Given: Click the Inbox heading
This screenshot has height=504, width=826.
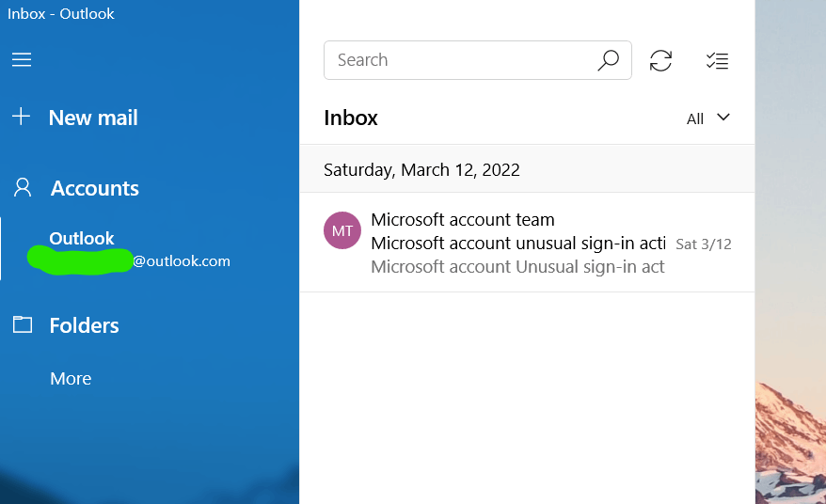Looking at the screenshot, I should tap(351, 118).
